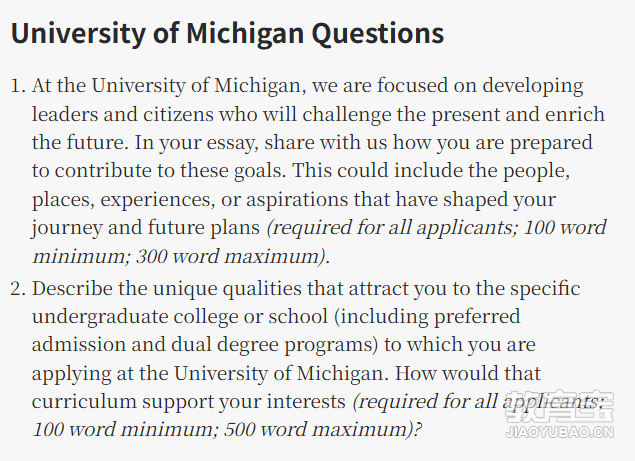
Task: Click the list number 2 marker
Action: (x=18, y=289)
